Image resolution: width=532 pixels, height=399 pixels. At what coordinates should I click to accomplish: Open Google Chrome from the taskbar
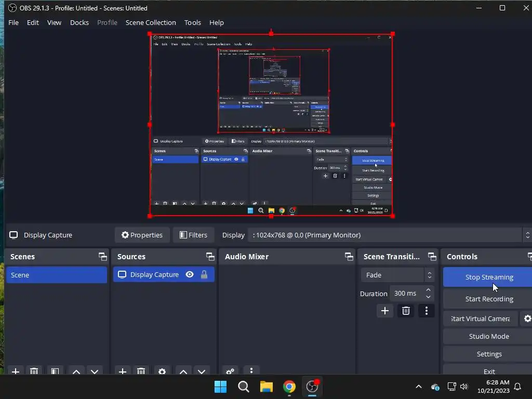coord(289,387)
